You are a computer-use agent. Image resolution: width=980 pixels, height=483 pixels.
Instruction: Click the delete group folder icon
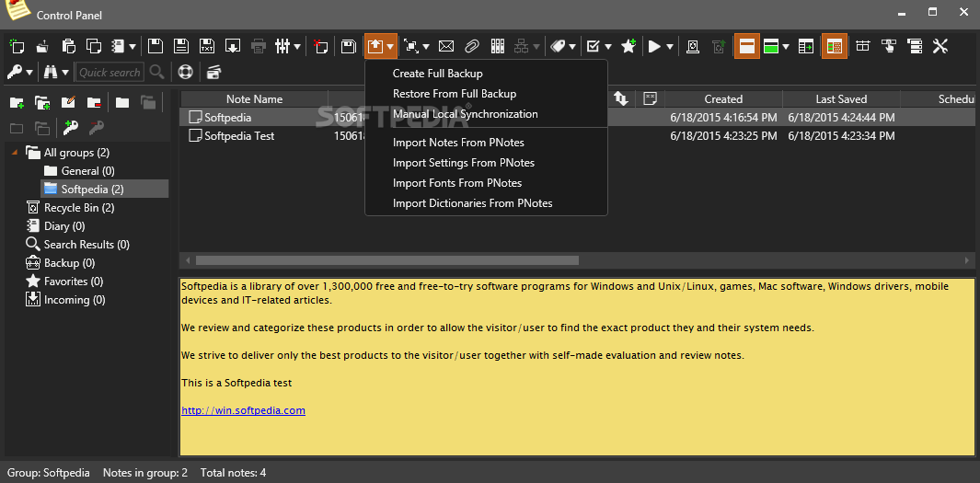click(x=95, y=102)
